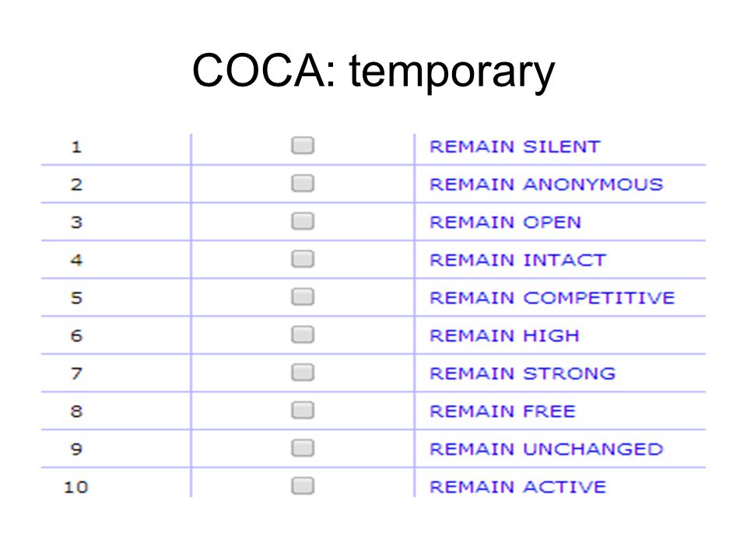The height and width of the screenshot is (560, 747).
Task: Click the REMAIN STRONG link
Action: click(523, 373)
